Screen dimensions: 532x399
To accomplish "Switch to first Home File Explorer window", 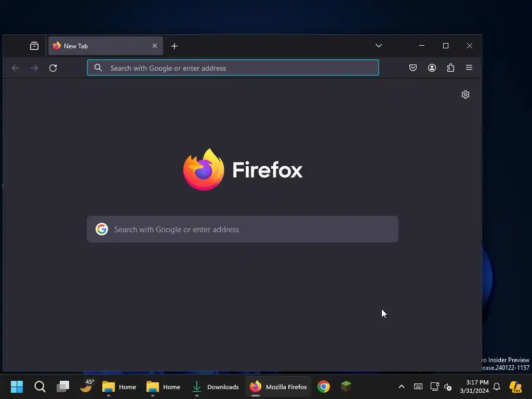I will 119,387.
